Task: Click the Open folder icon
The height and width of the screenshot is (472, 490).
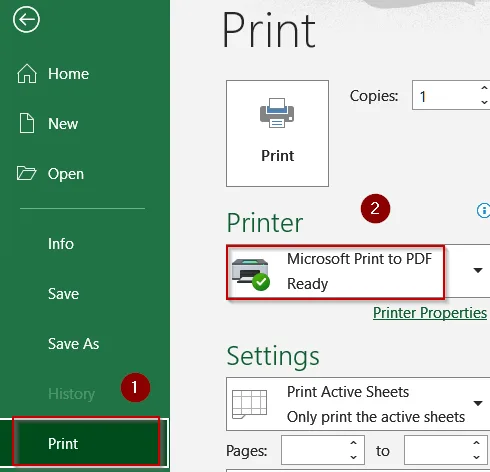Action: [26, 173]
